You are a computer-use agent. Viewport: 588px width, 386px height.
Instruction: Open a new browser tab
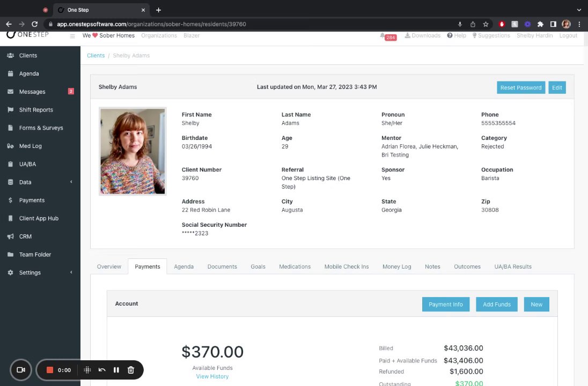(159, 10)
